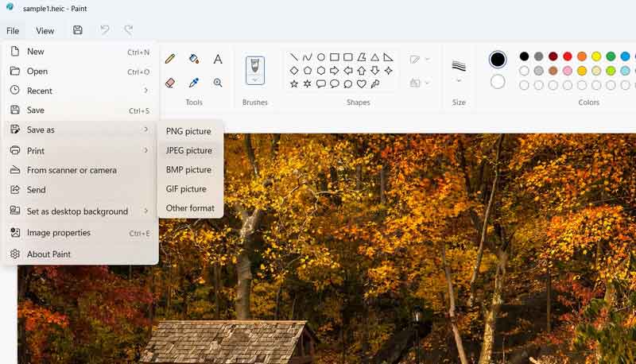Open Image properties from File menu
The image size is (636, 364).
(59, 233)
